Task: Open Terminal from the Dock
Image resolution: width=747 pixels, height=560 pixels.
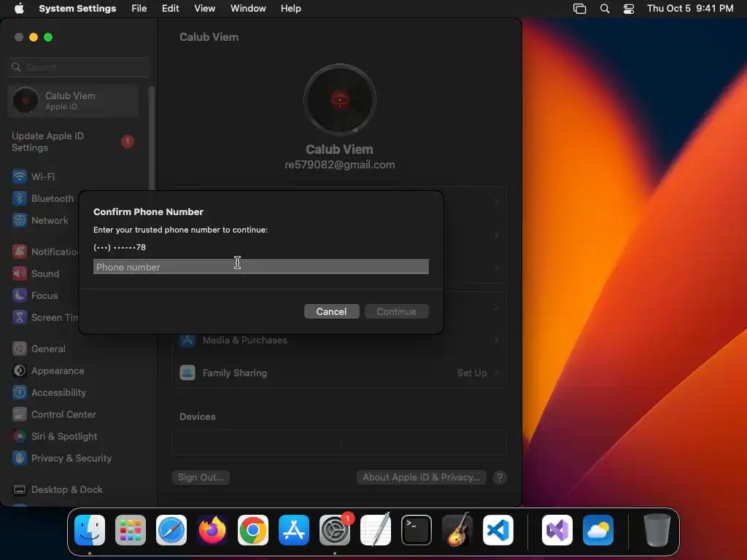Action: tap(417, 530)
